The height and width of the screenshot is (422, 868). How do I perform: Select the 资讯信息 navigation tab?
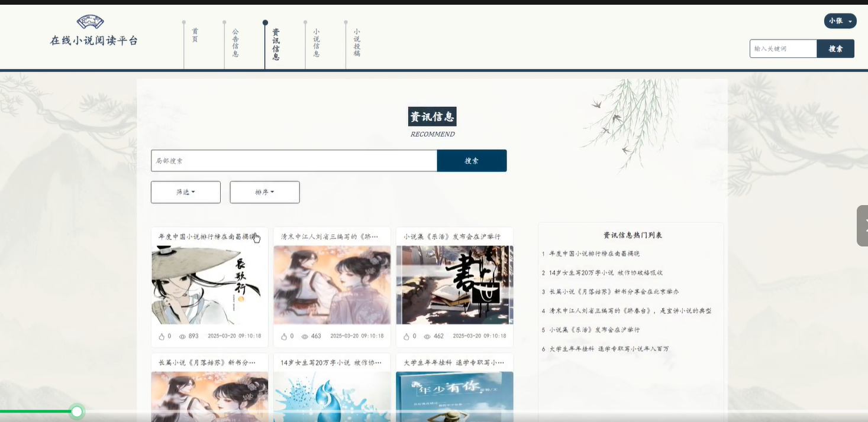(x=276, y=44)
